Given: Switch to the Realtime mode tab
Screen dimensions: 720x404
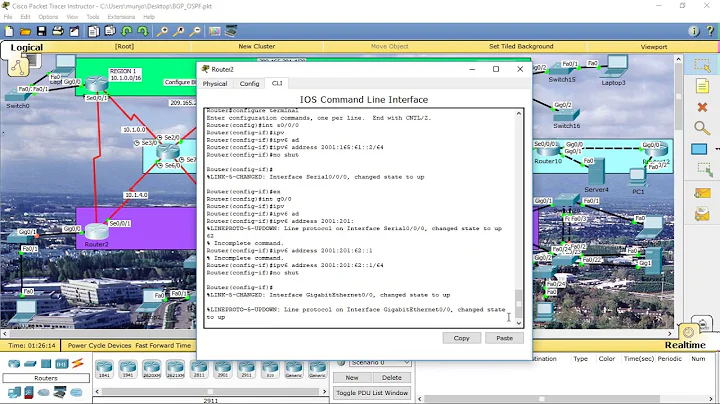Looking at the screenshot, I should 685,345.
